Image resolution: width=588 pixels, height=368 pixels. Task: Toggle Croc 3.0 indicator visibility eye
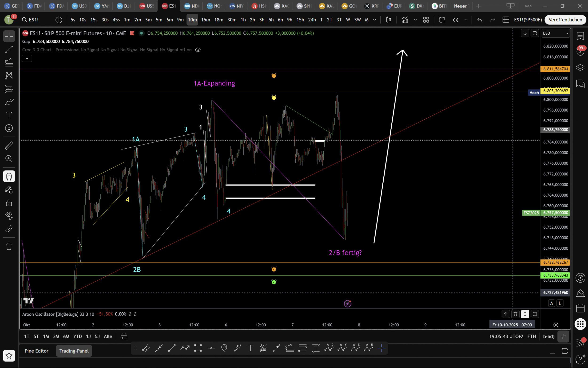pyautogui.click(x=198, y=50)
